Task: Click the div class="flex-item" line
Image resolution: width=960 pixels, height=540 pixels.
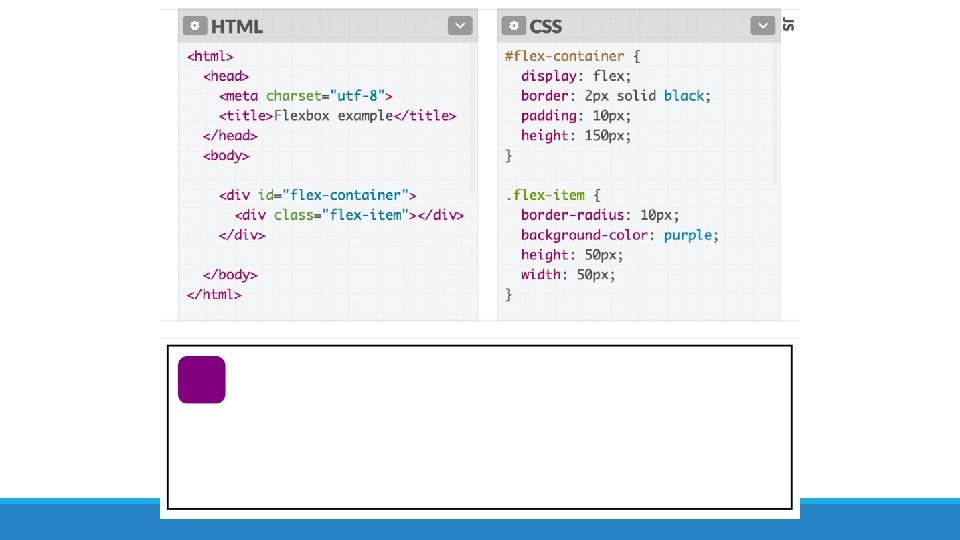Action: tap(349, 216)
